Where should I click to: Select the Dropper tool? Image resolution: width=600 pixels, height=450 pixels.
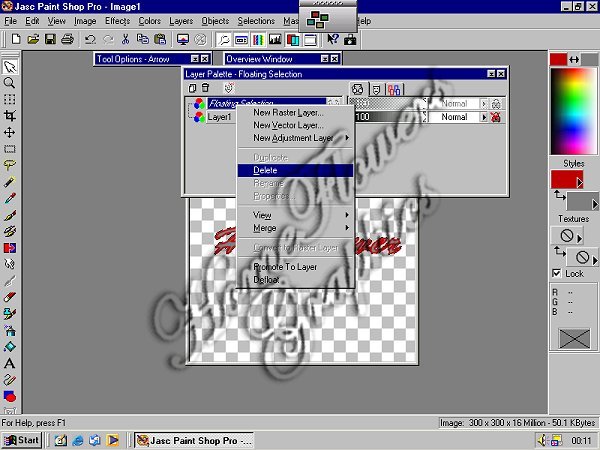point(10,198)
